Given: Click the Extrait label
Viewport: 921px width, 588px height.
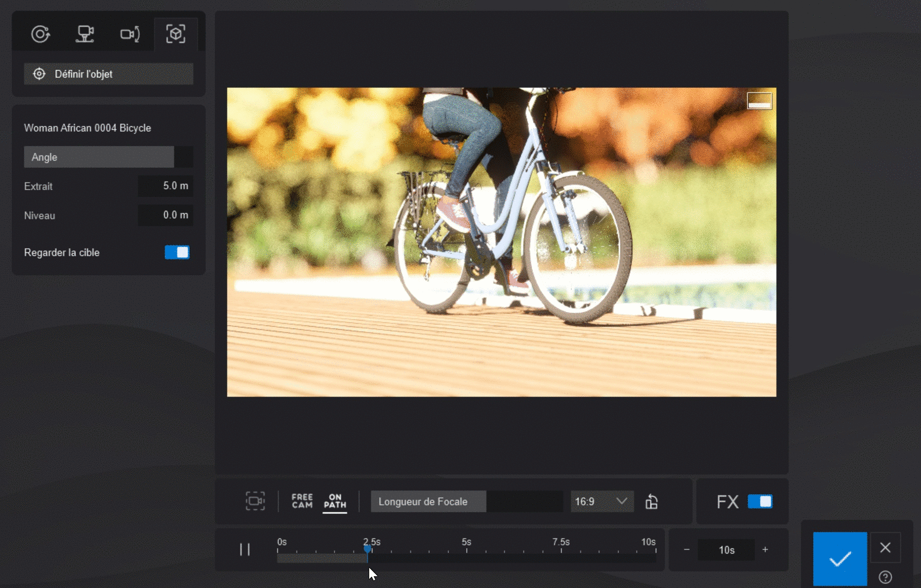Looking at the screenshot, I should pyautogui.click(x=38, y=186).
